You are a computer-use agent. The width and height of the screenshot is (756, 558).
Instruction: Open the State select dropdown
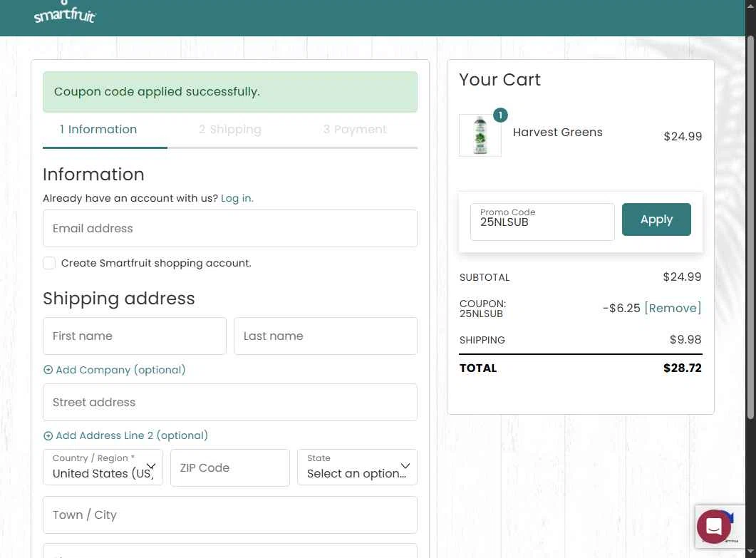357,467
